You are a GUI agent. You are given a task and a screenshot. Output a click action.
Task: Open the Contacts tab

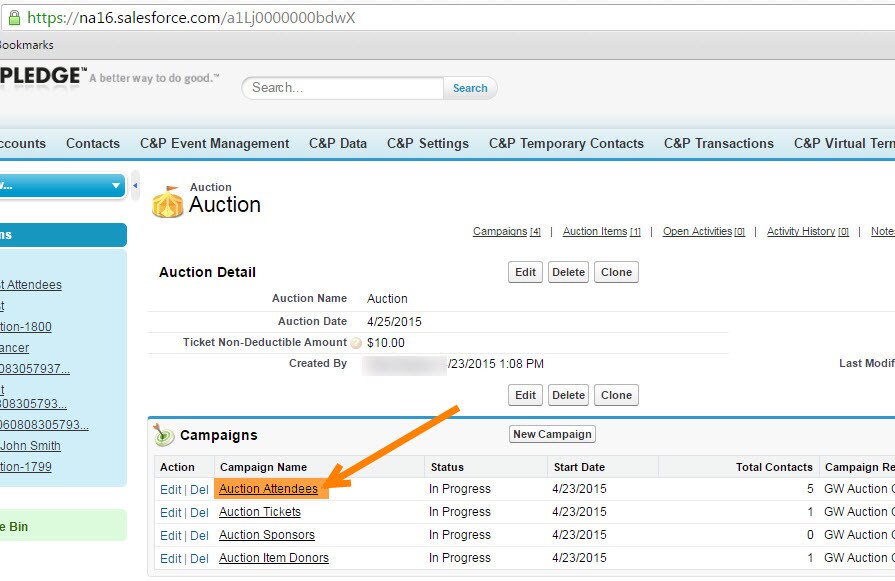coord(93,143)
